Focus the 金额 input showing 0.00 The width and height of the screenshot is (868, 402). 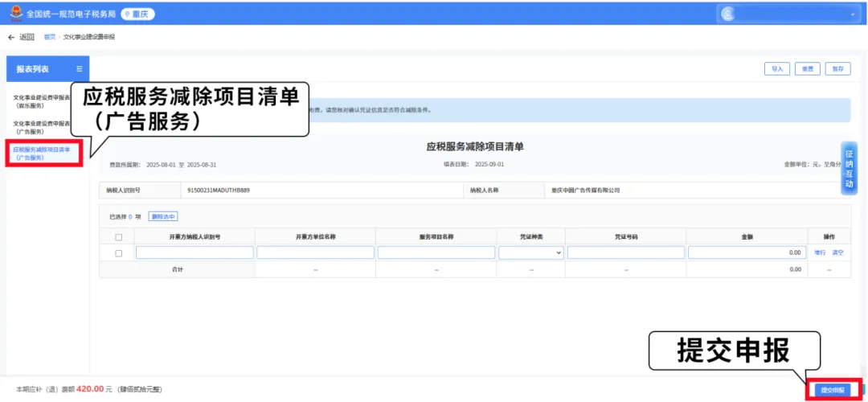point(747,252)
